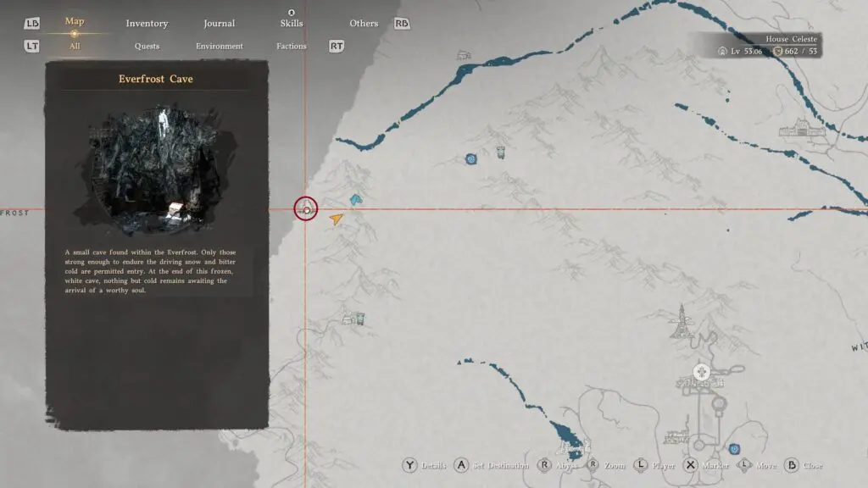The width and height of the screenshot is (868, 488).
Task: Click the blue round emblem at bottom right
Action: coord(734,449)
